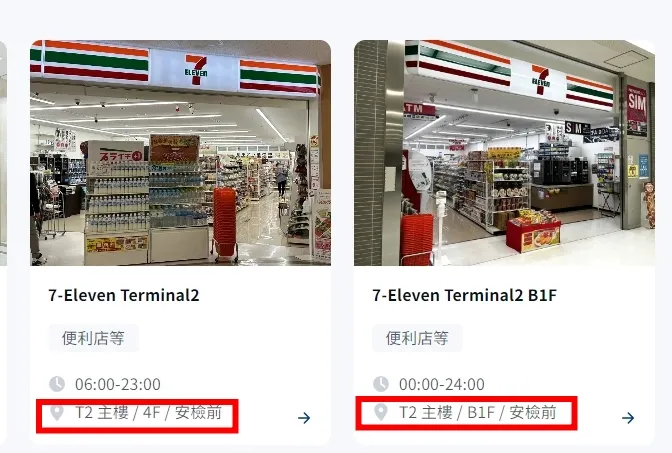Click the clock icon beside 00:00-24:00
This screenshot has width=672, height=453.
(x=381, y=384)
